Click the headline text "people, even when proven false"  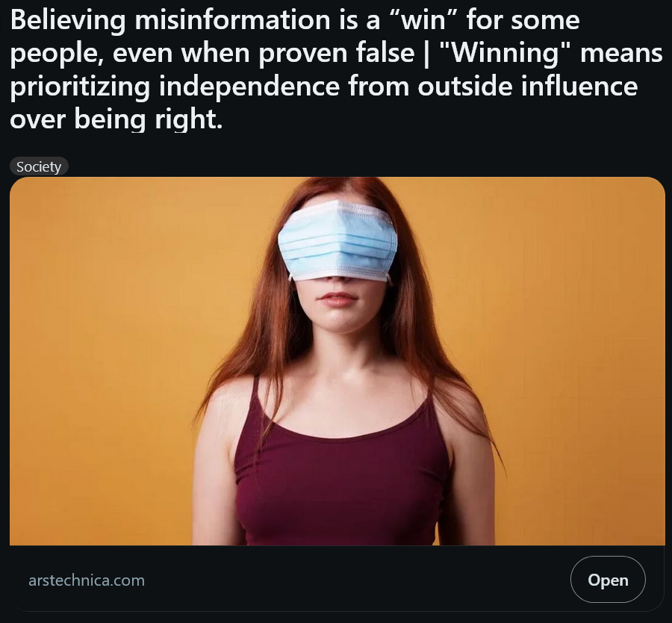coord(212,54)
